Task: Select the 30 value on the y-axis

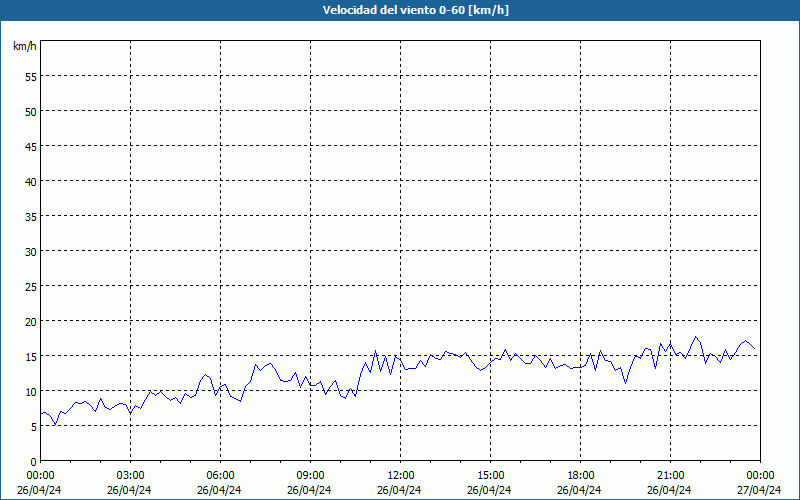Action: [x=31, y=252]
